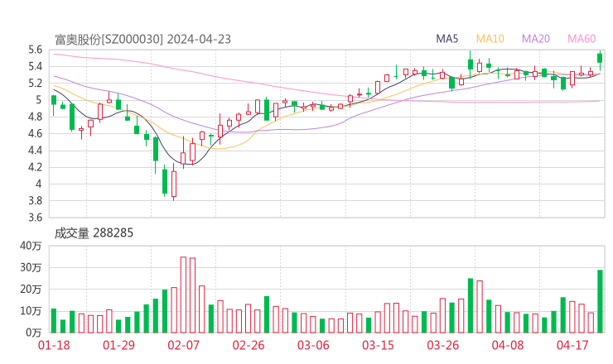This screenshot has height=364, width=613.
Task: Click the 0万 volume axis label
Action: click(x=34, y=333)
